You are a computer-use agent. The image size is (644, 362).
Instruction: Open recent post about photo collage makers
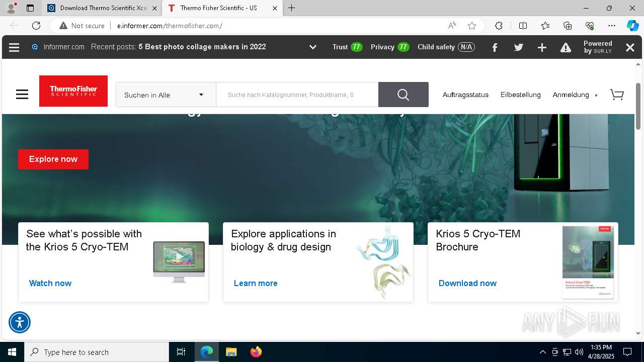tap(202, 47)
